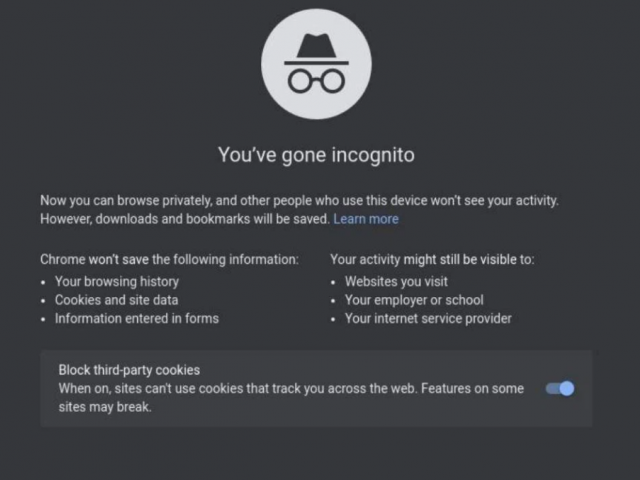640x480 pixels.
Task: Select the "Your browsing history" bullet item
Action: 117,282
